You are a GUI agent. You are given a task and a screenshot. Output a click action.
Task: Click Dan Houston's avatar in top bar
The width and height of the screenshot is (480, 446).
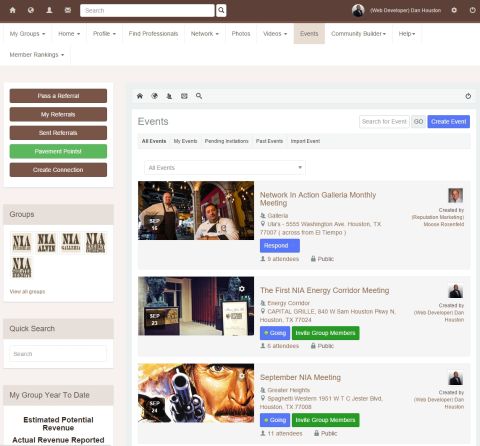click(358, 11)
